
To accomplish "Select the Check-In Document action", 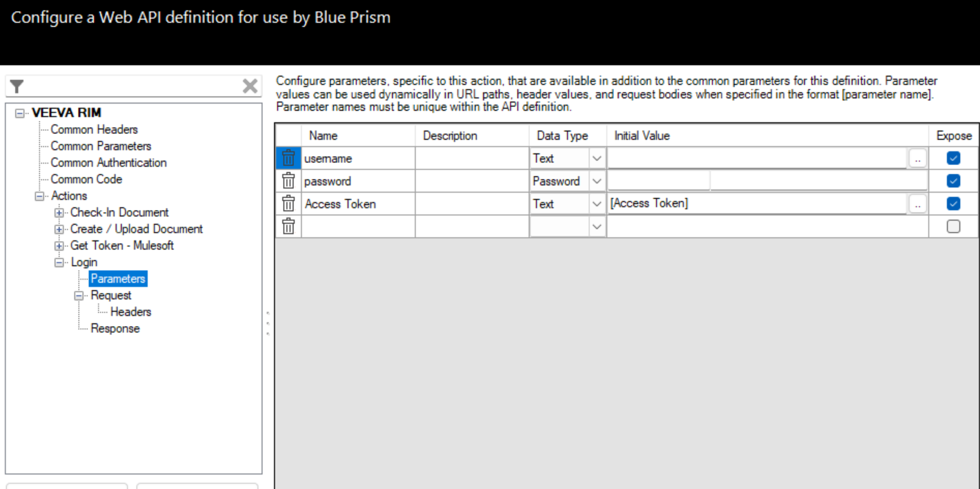I will (x=119, y=212).
